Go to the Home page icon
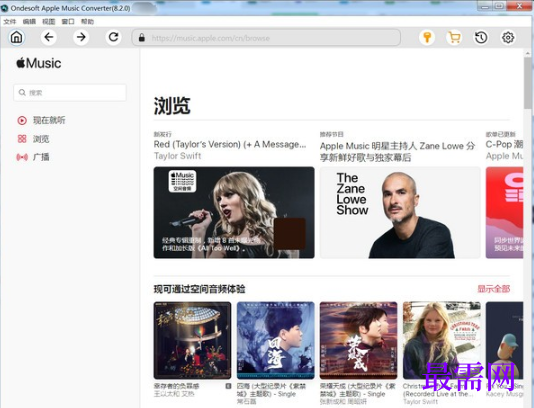This screenshot has width=534, height=408. click(16, 37)
